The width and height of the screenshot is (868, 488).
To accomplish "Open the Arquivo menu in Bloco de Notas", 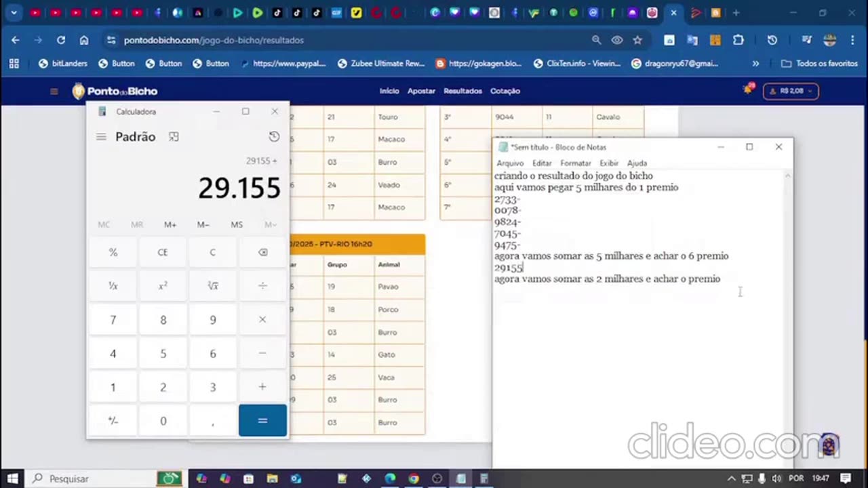I will pos(510,163).
